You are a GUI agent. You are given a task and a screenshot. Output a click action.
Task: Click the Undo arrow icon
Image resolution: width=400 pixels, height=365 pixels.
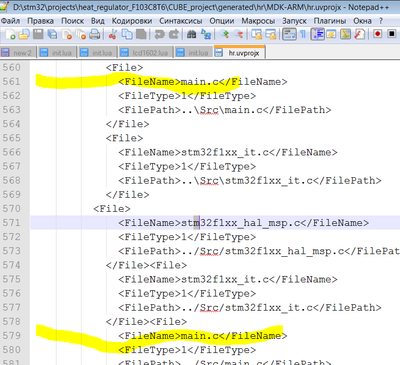click(159, 34)
